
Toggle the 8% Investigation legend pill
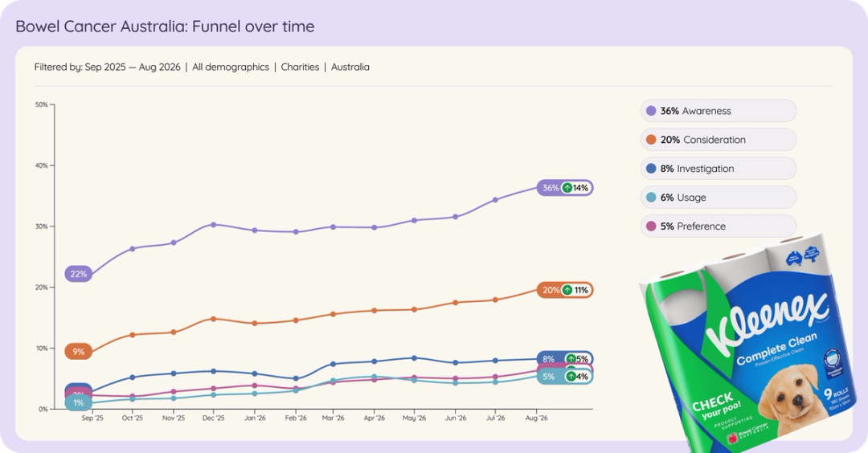718,168
